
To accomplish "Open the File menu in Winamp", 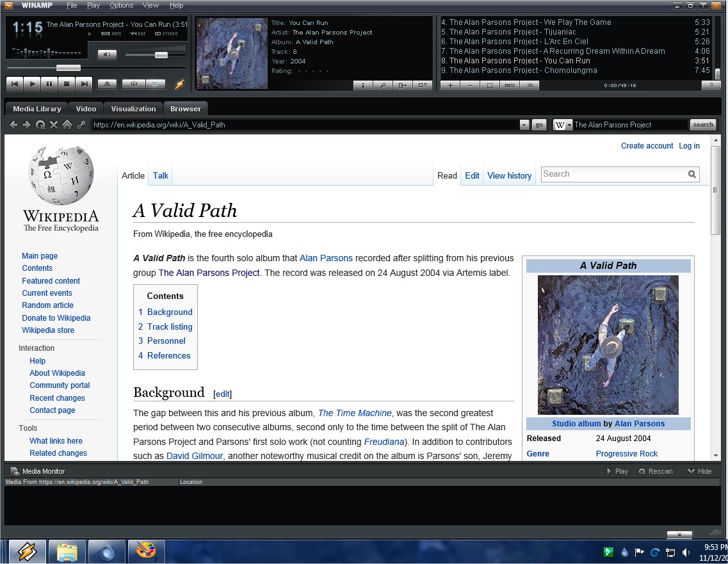I will coord(72,6).
